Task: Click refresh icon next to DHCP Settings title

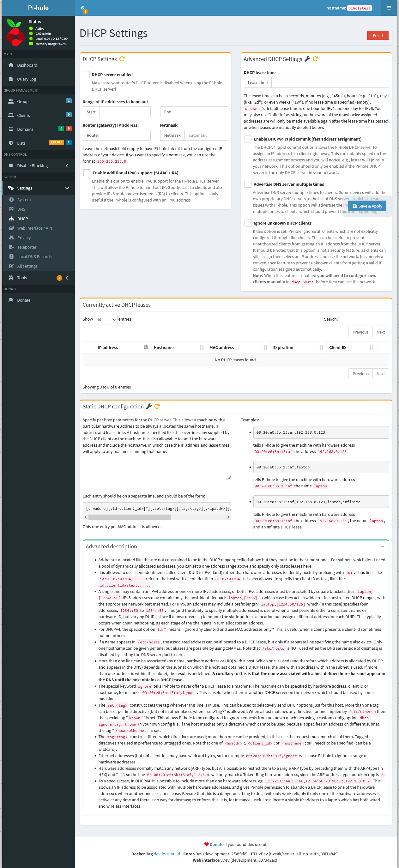Action: [x=122, y=59]
